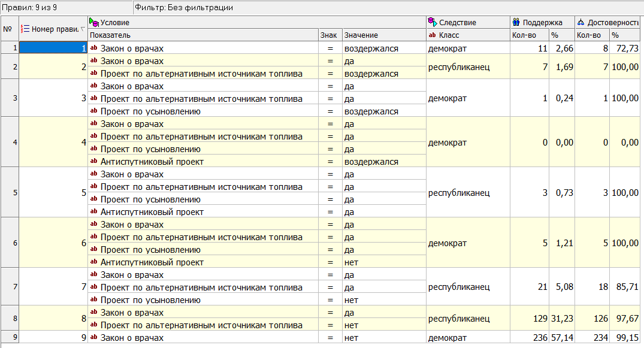The height and width of the screenshot is (348, 644).
Task: Click the Следствие header icon
Action: (x=432, y=22)
